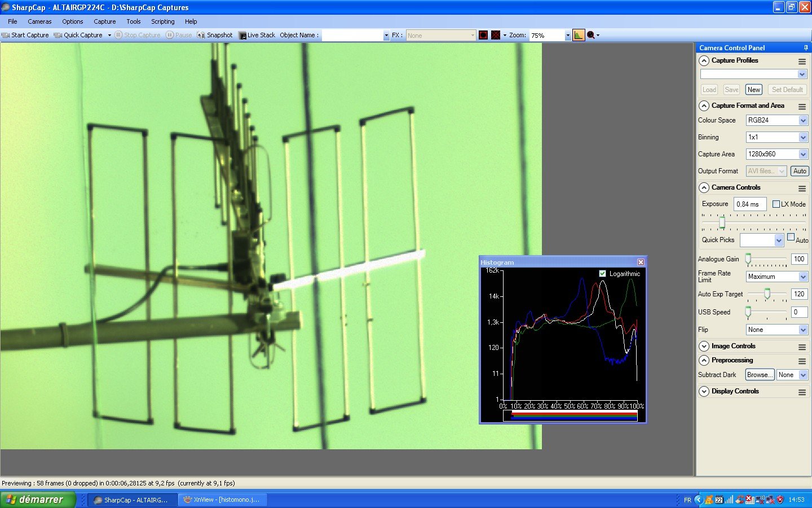Click the FR language indicator

click(x=687, y=500)
